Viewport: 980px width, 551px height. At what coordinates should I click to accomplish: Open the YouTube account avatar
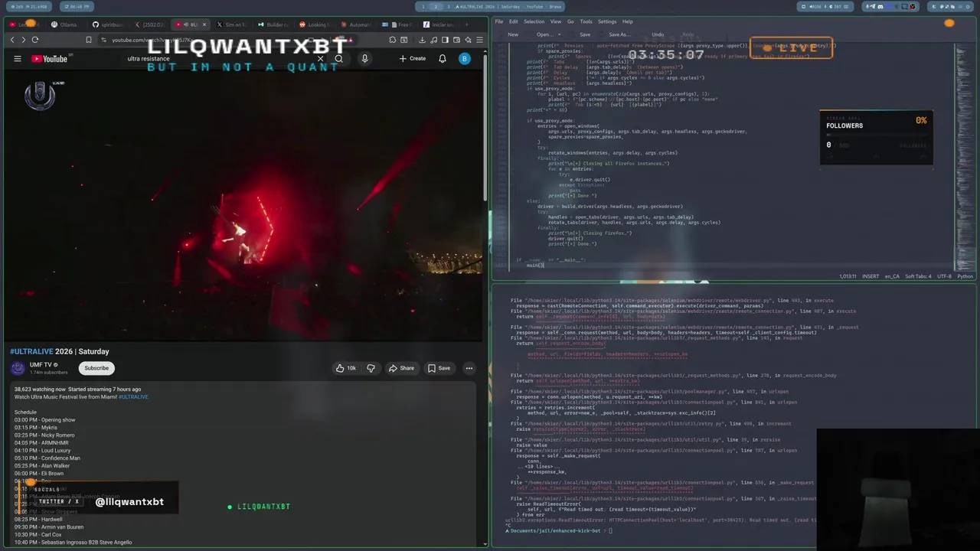coord(465,59)
